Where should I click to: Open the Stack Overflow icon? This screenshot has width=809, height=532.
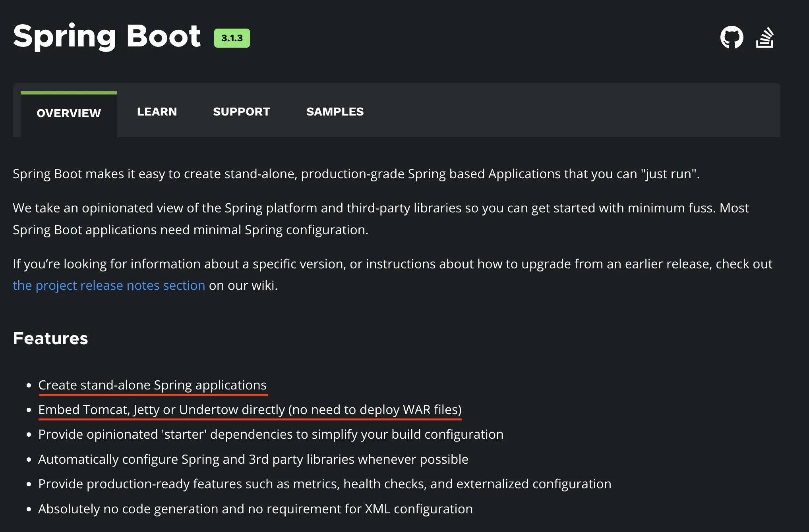click(765, 37)
